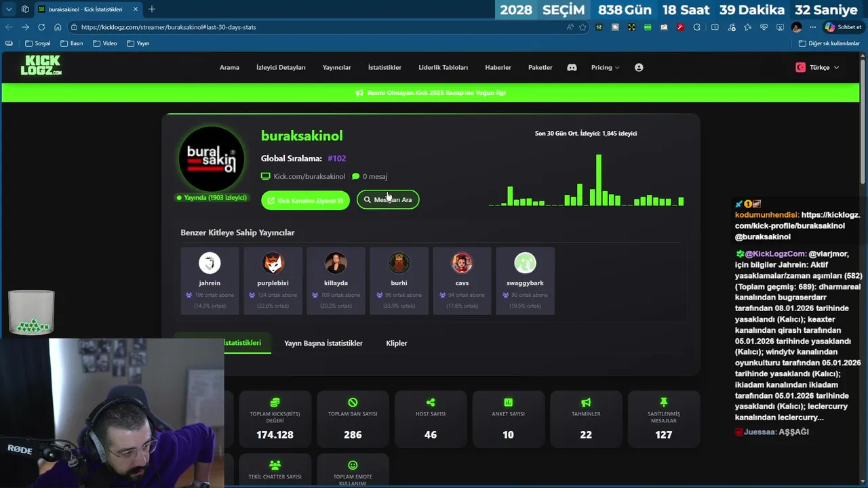Open the purplebixi similar streamer card
Screen dimensions: 868x488
(x=273, y=281)
